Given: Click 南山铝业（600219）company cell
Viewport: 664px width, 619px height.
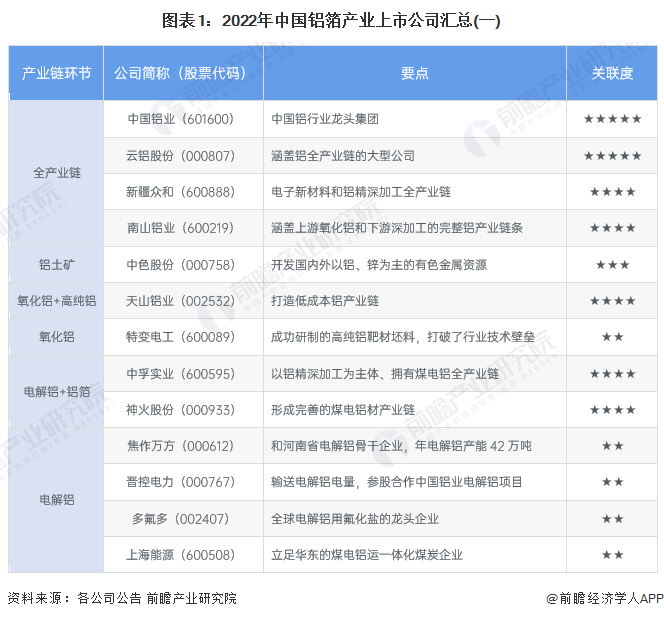Looking at the screenshot, I should pos(183,228).
